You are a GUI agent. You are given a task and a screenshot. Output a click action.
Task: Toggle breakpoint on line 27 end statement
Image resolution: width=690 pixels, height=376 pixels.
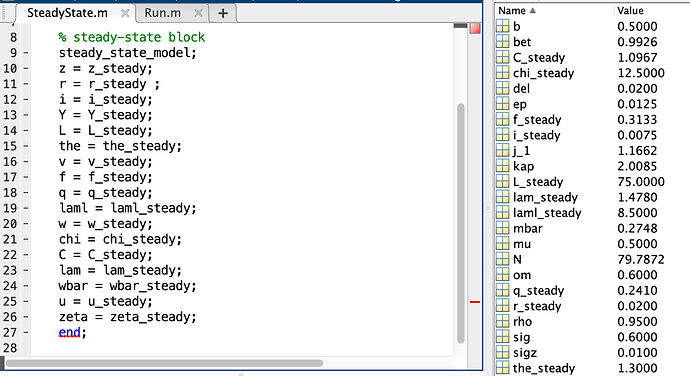point(26,332)
